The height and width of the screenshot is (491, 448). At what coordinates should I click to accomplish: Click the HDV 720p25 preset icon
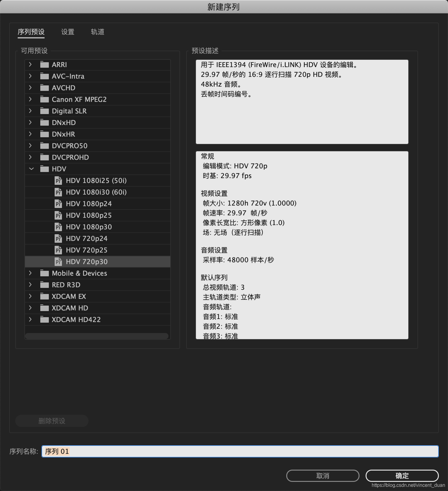pyautogui.click(x=58, y=250)
